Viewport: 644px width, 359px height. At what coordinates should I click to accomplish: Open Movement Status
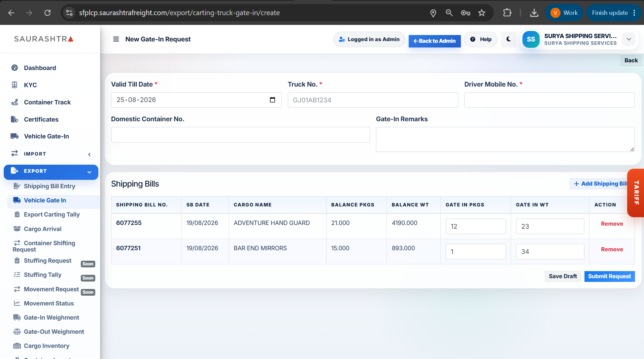pos(48,303)
